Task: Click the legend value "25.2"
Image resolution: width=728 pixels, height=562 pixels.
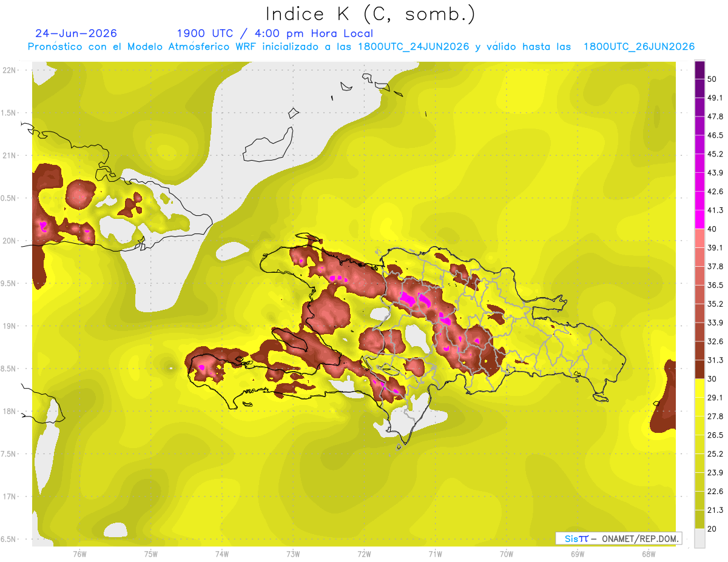Action: point(715,453)
